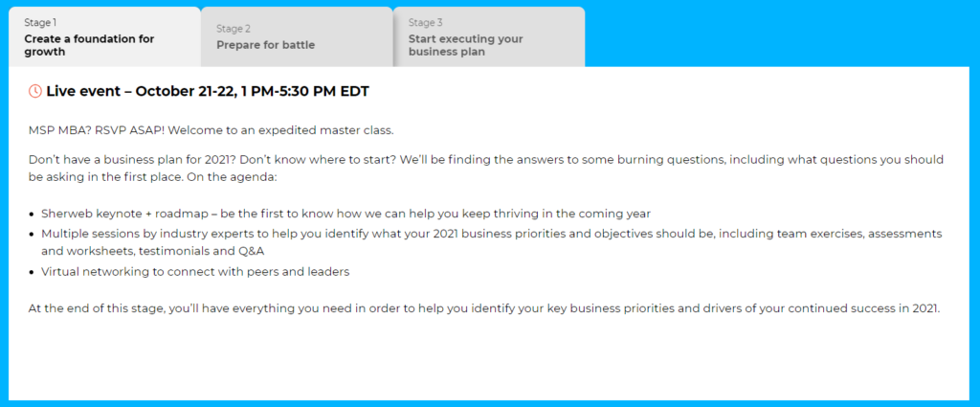Click the empty white area below the last paragraph
Image resolution: width=980 pixels, height=407 pixels.
click(x=489, y=359)
